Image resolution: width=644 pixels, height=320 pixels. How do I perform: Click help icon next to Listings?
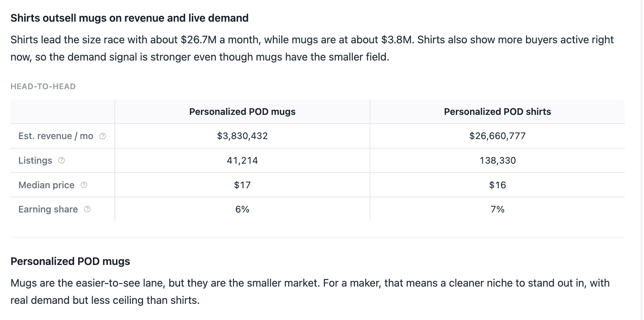tap(62, 160)
